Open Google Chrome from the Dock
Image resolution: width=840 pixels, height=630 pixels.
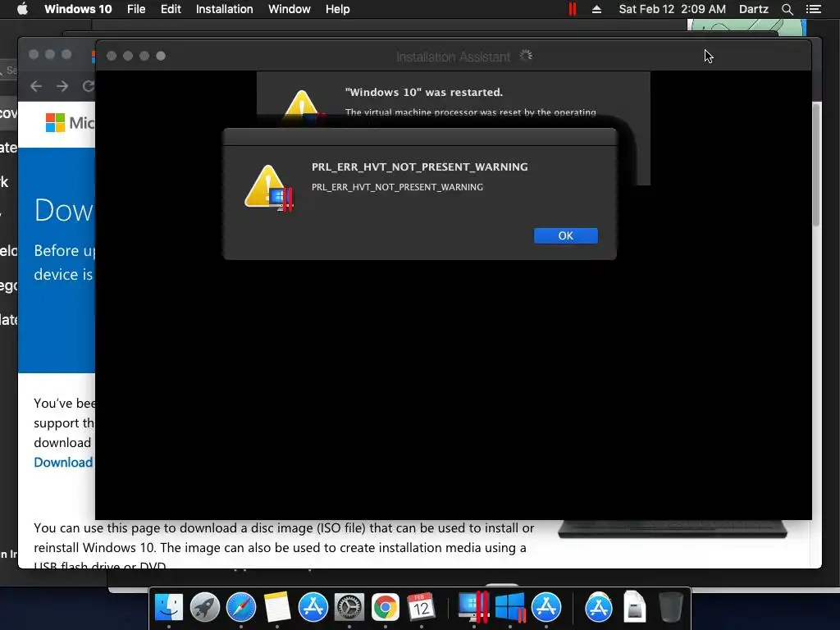(x=386, y=608)
